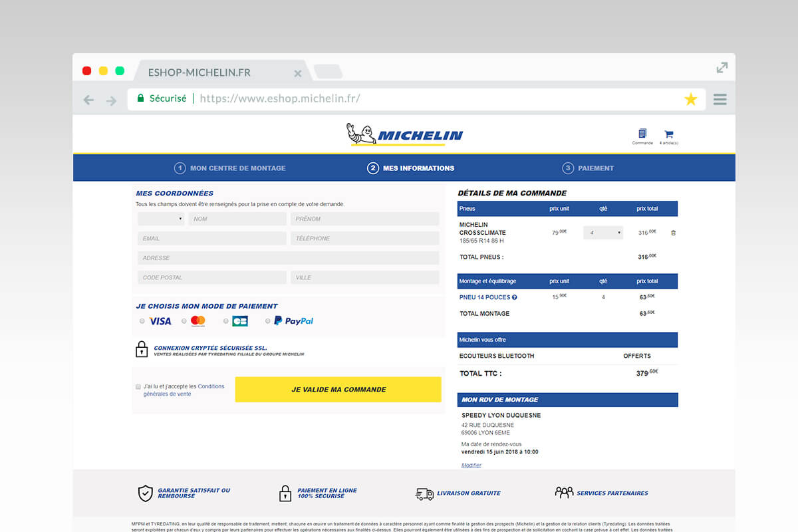This screenshot has height=532, width=798.
Task: Select Visa payment radio button
Action: [142, 321]
